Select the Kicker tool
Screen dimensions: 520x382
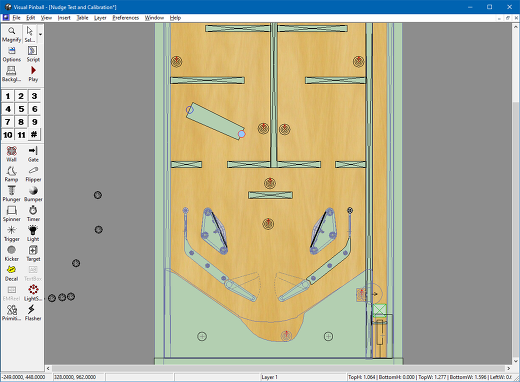12,254
